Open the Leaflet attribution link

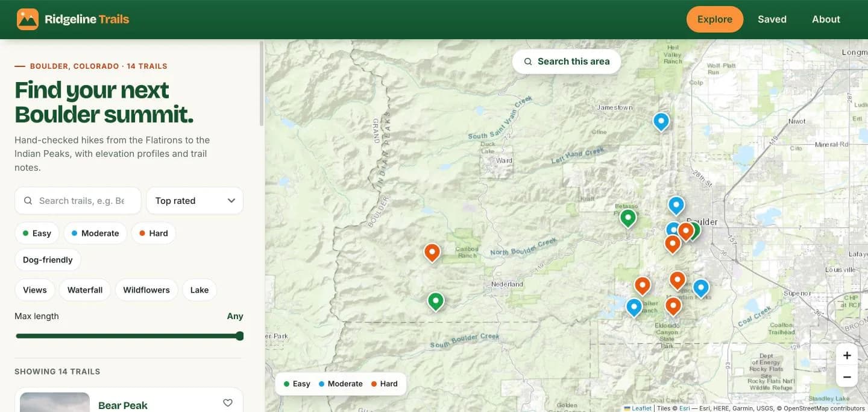pyautogui.click(x=638, y=408)
